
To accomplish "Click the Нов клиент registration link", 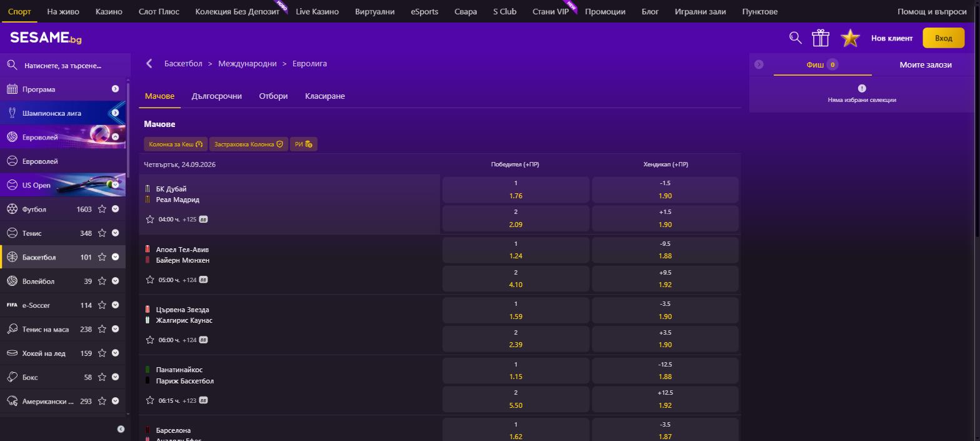I will (892, 39).
